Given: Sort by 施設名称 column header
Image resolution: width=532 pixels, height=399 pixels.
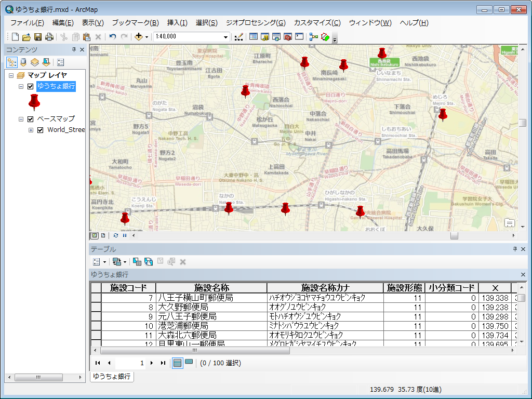Looking at the screenshot, I should 211,288.
